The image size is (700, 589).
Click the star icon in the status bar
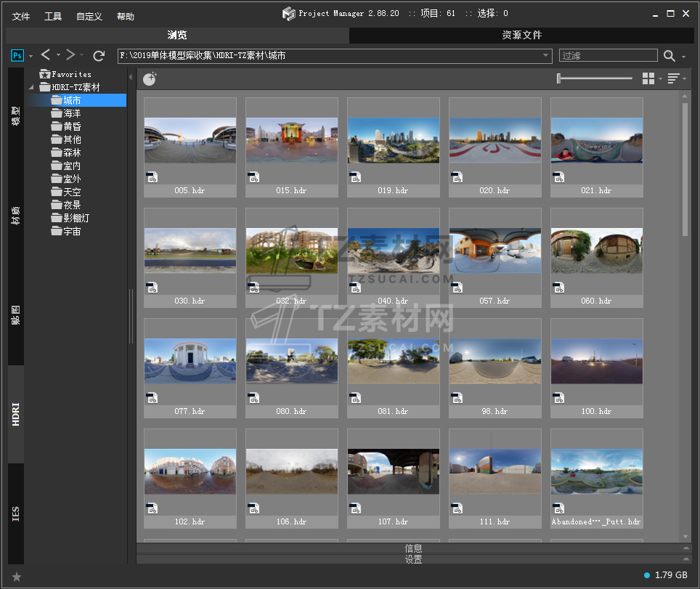pyautogui.click(x=17, y=577)
